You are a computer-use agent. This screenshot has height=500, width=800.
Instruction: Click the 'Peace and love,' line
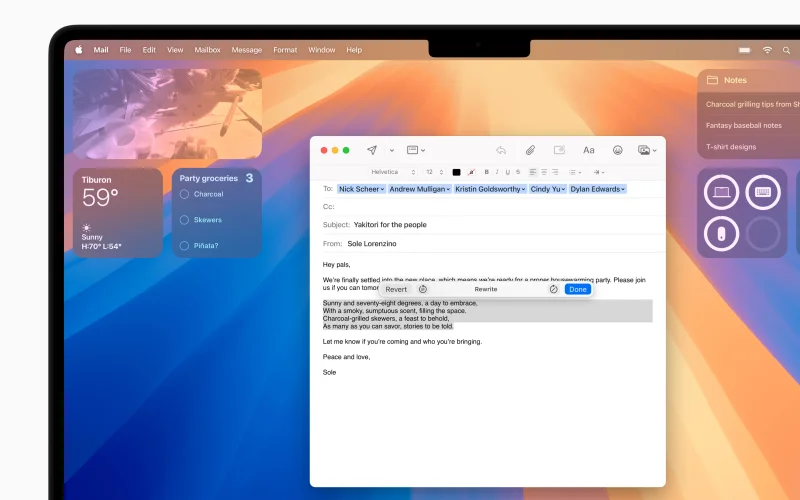346,357
